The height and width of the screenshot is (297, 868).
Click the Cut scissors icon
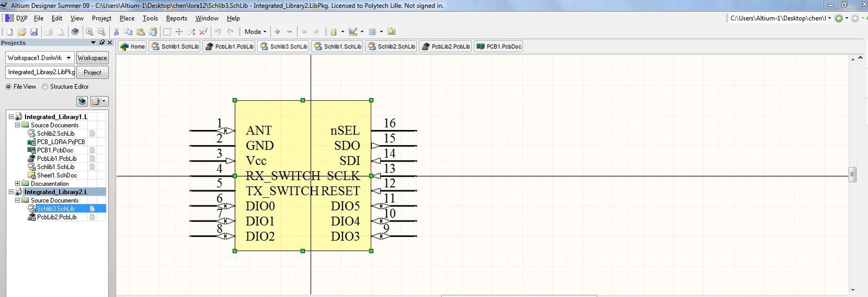(x=116, y=32)
